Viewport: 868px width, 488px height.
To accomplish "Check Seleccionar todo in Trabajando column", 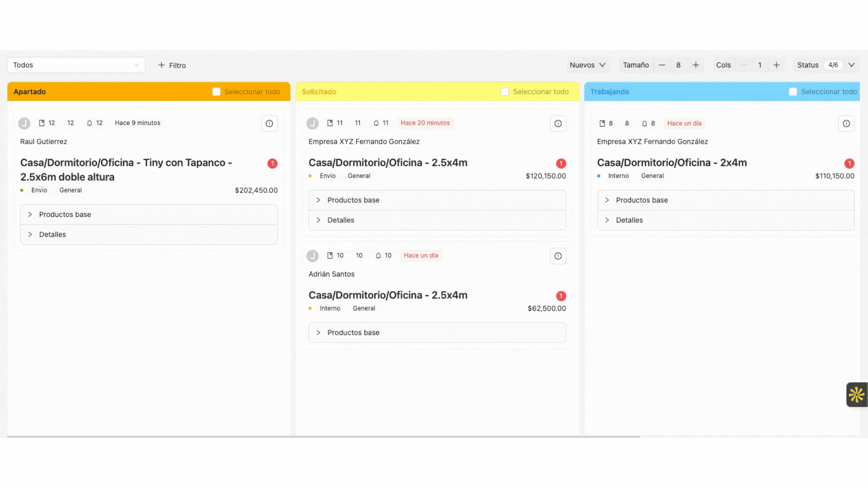I will [793, 92].
